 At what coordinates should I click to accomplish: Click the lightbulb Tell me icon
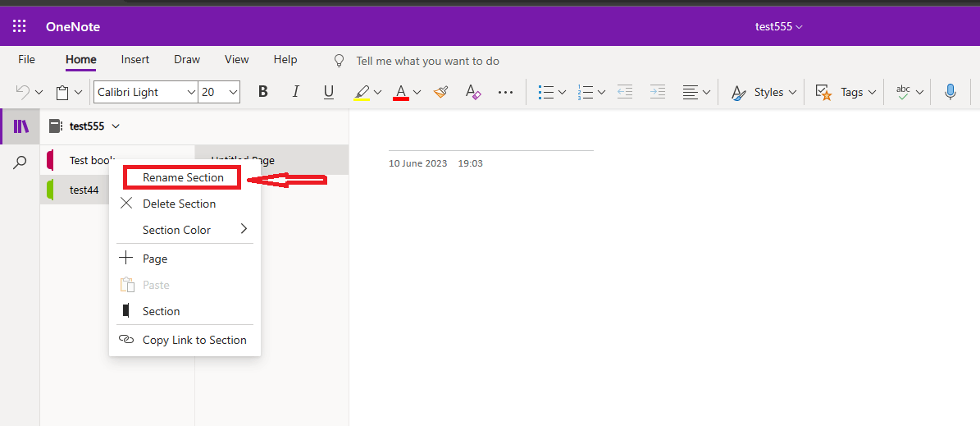pyautogui.click(x=339, y=61)
